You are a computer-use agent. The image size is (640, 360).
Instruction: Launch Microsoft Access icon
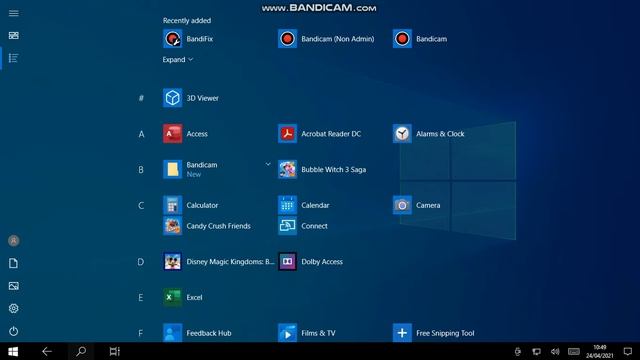[x=173, y=133]
